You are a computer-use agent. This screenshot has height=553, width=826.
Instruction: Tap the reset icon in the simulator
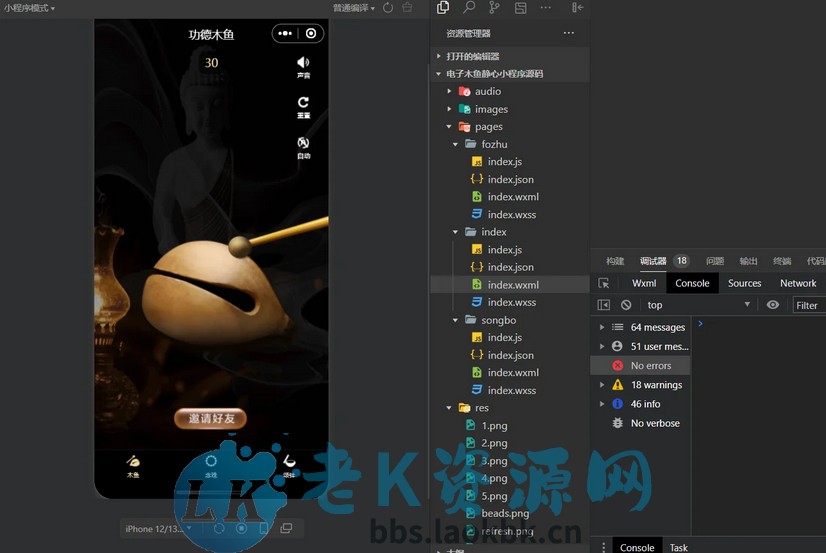click(303, 107)
